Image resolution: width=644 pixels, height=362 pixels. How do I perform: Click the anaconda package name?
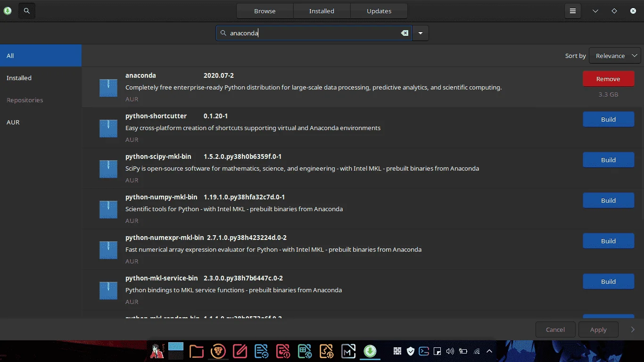[x=140, y=75]
